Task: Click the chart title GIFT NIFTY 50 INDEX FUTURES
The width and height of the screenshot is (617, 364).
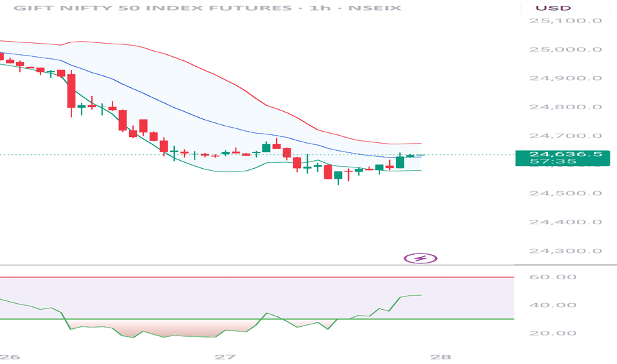Action: 153,8
